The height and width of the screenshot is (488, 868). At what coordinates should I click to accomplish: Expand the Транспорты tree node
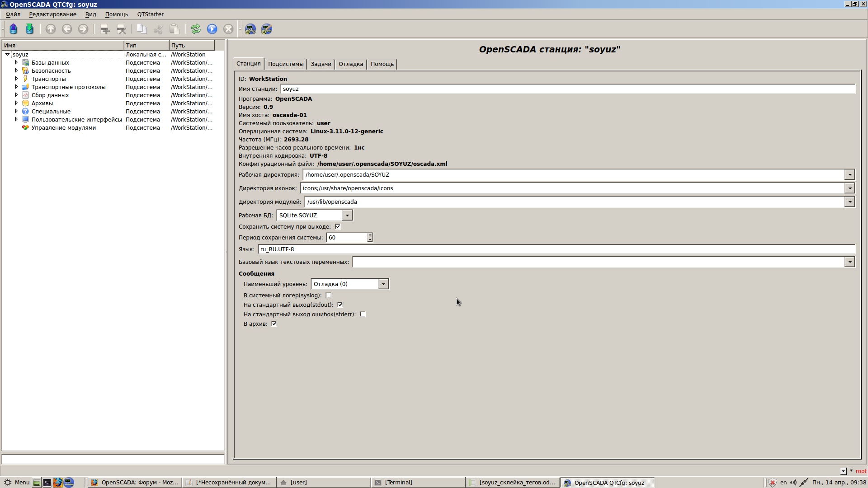click(x=16, y=79)
